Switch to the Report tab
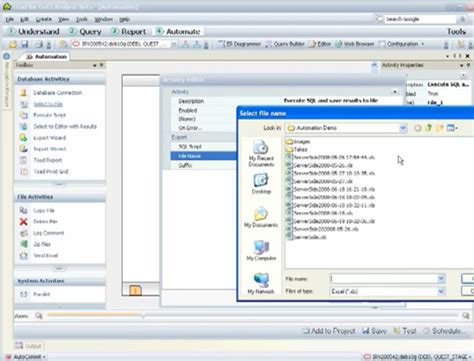This screenshot has width=474, height=361. (129, 32)
